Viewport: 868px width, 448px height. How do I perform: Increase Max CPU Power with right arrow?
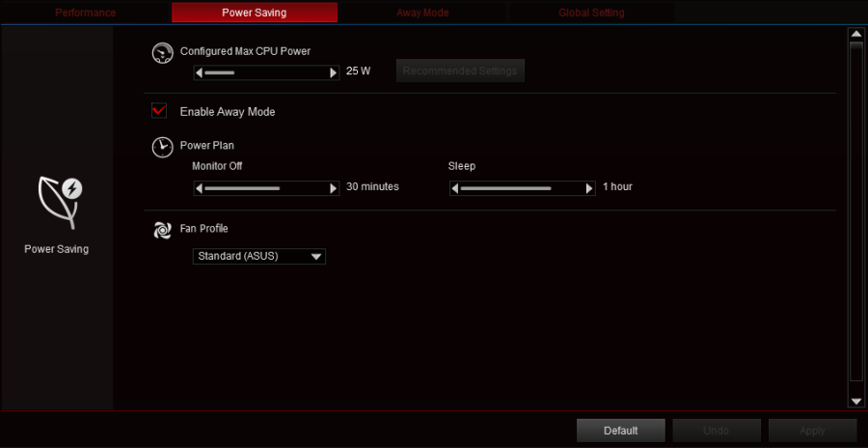click(334, 72)
